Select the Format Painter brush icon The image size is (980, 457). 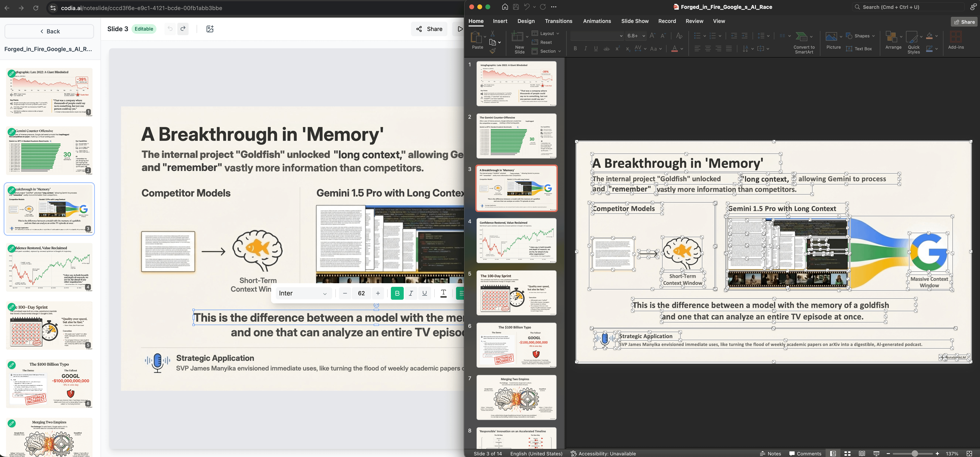click(x=493, y=51)
